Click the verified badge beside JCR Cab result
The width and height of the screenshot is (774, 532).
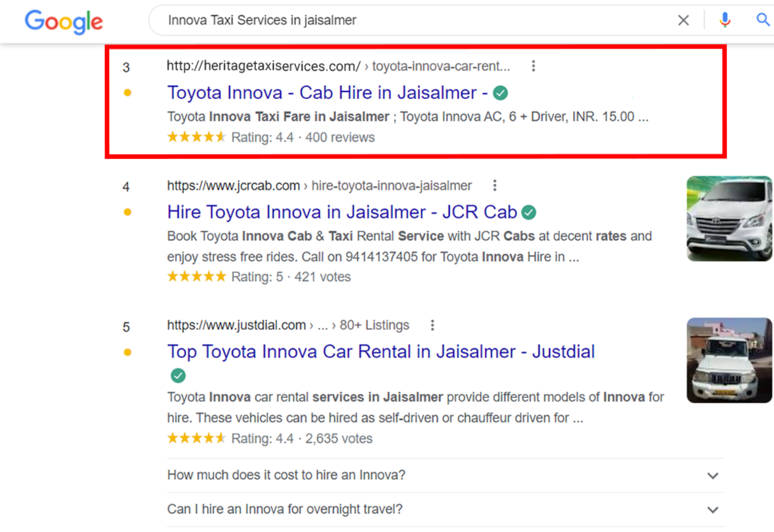tap(529, 212)
